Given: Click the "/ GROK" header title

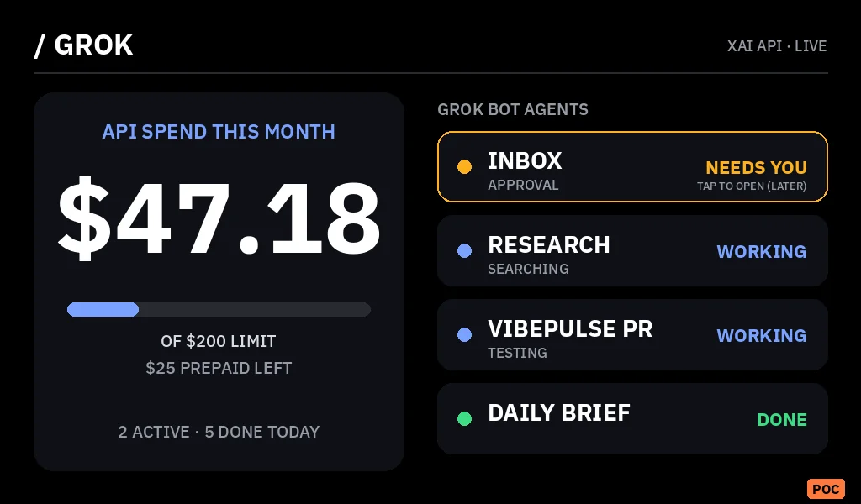Looking at the screenshot, I should pyautogui.click(x=83, y=45).
